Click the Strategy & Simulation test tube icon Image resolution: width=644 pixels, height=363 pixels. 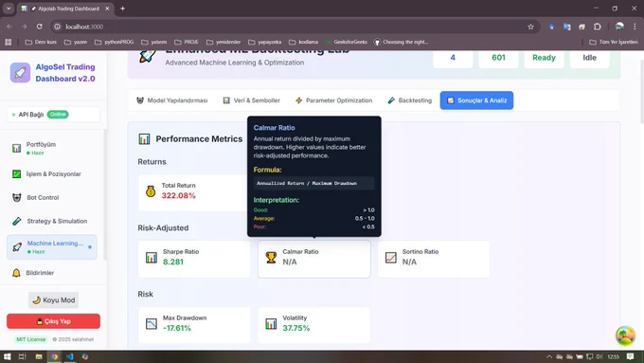16,221
